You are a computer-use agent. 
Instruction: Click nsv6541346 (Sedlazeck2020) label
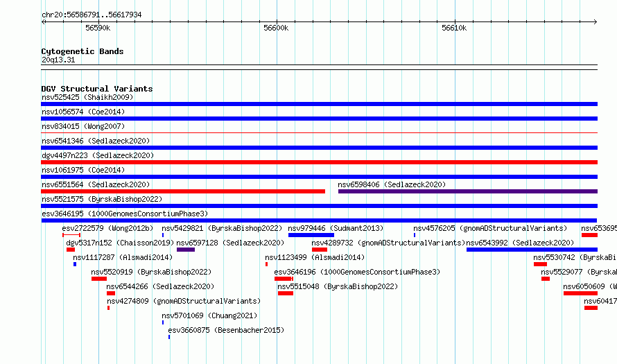tap(96, 141)
